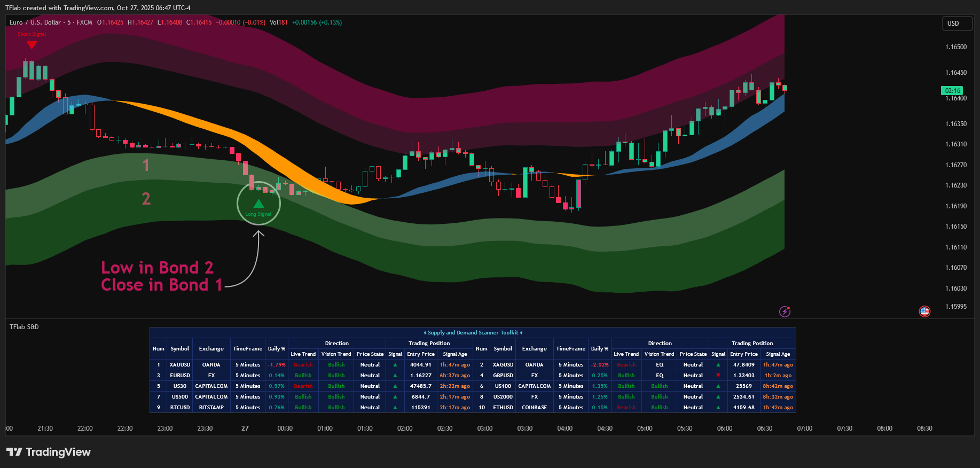Image resolution: width=980 pixels, height=468 pixels.
Task: Click the -1.79% daily change cell
Action: click(x=277, y=365)
